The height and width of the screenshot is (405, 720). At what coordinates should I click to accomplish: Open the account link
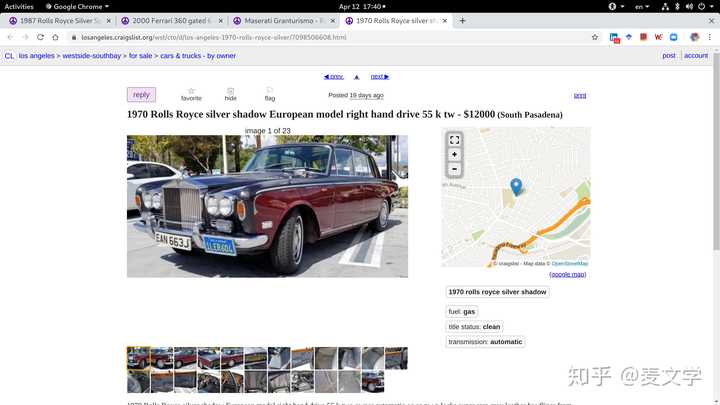coord(696,56)
